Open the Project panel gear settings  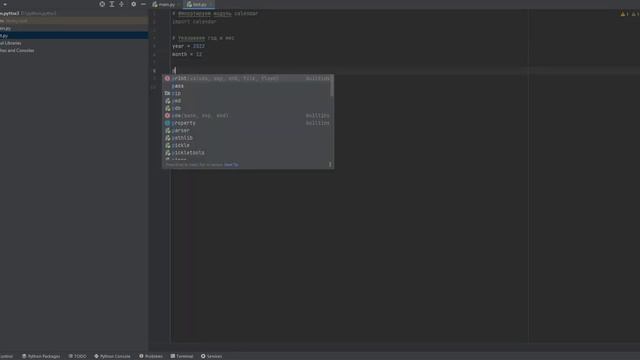click(133, 4)
